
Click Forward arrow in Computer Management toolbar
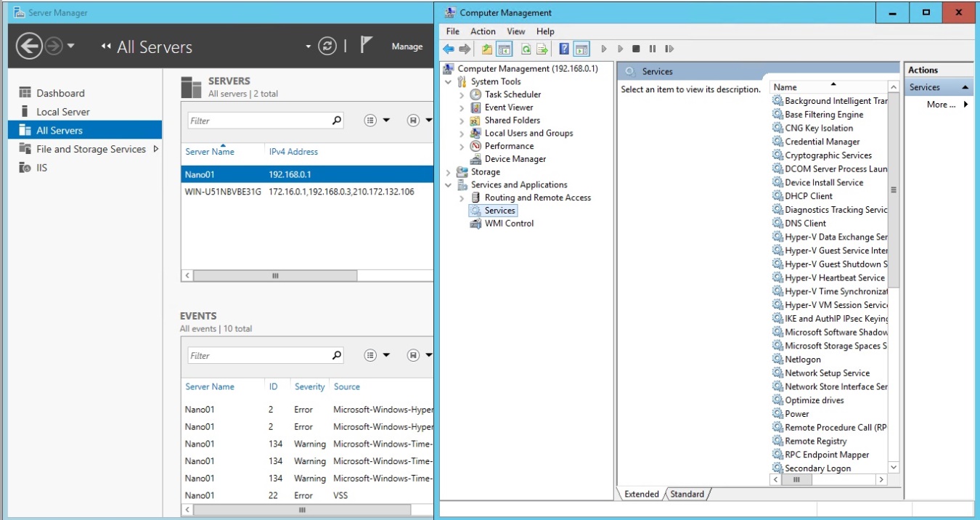[465, 49]
